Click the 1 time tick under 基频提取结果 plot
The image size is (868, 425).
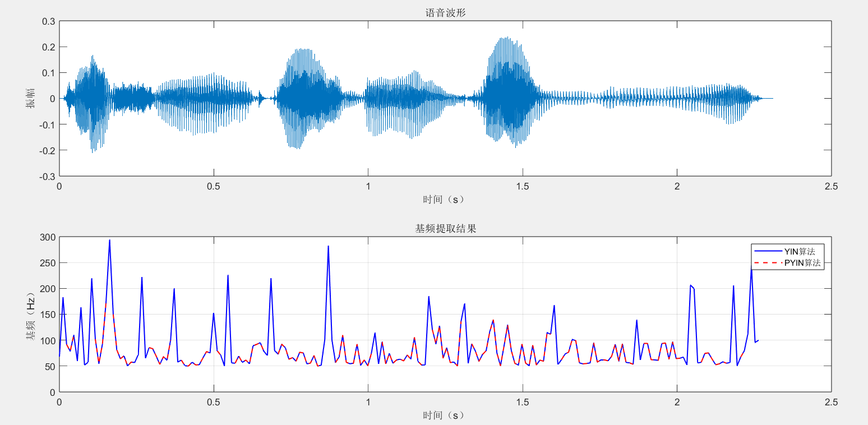pyautogui.click(x=368, y=403)
